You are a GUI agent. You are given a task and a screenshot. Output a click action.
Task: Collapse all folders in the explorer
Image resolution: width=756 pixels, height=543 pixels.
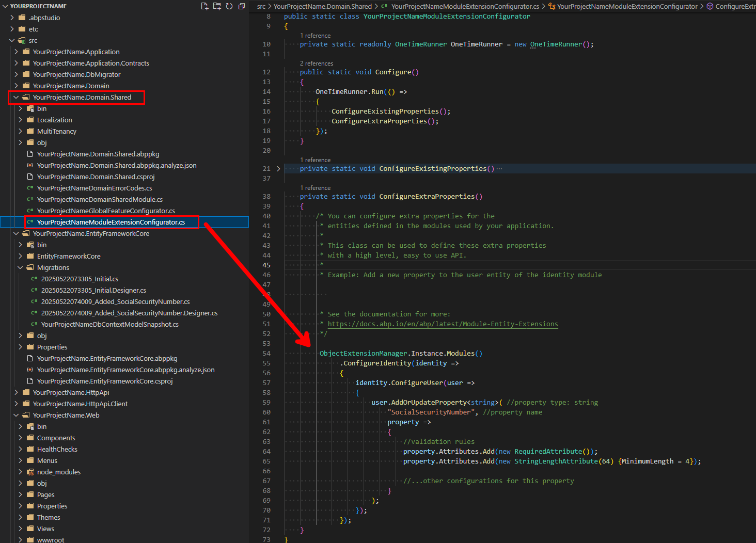click(x=242, y=6)
